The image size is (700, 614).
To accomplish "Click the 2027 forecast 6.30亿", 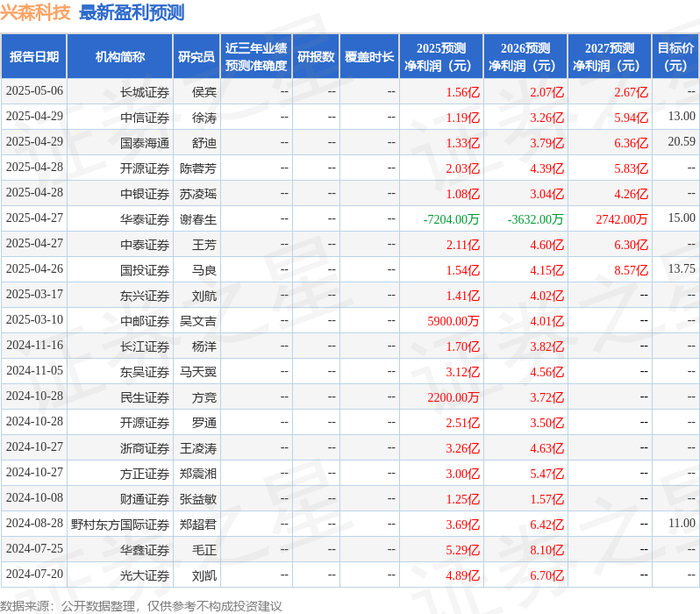I will click(x=631, y=245).
